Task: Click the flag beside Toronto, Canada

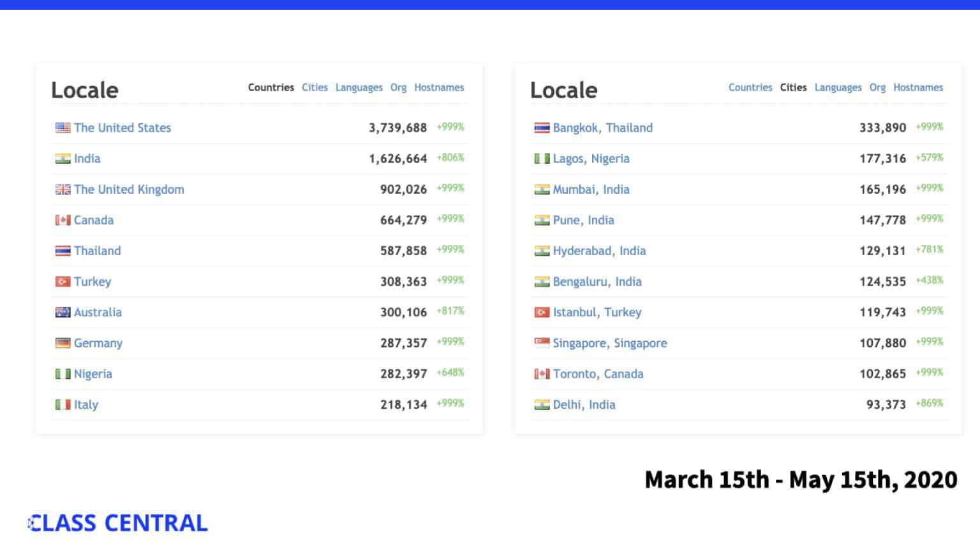Action: (x=542, y=374)
